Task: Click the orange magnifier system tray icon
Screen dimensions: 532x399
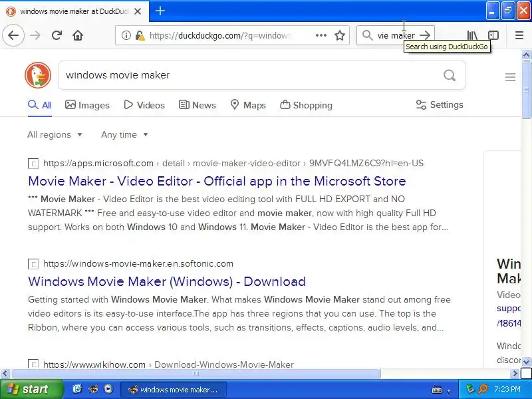Action: 483,389
